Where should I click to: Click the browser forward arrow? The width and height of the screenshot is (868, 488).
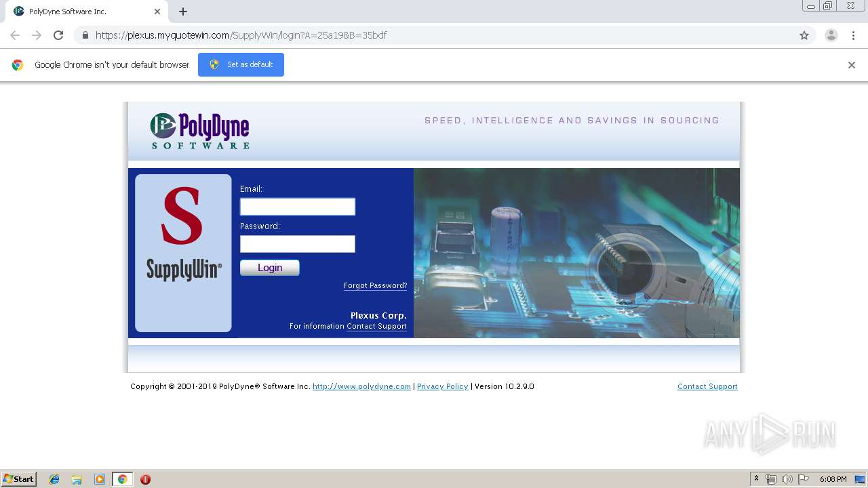point(37,35)
